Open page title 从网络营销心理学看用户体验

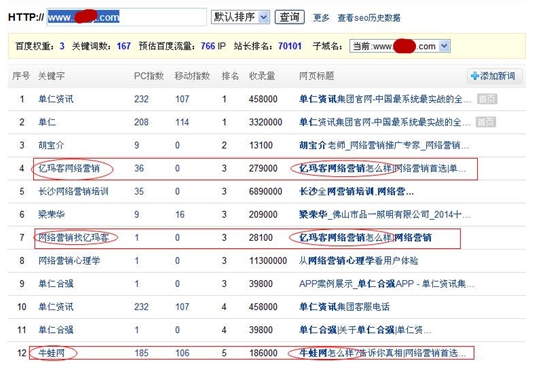358,261
